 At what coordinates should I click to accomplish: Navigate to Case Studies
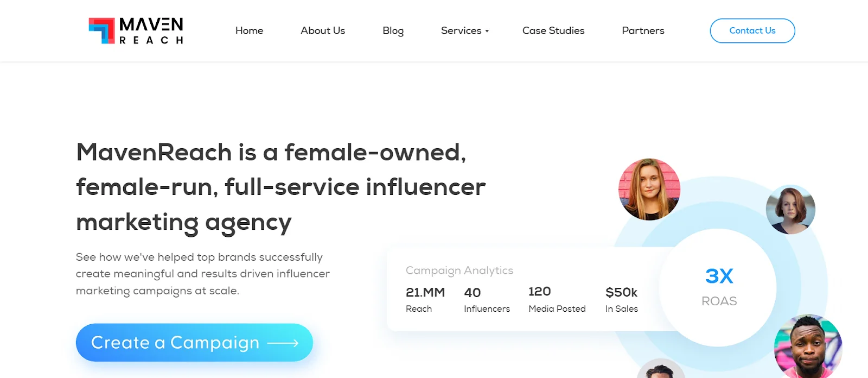tap(553, 31)
